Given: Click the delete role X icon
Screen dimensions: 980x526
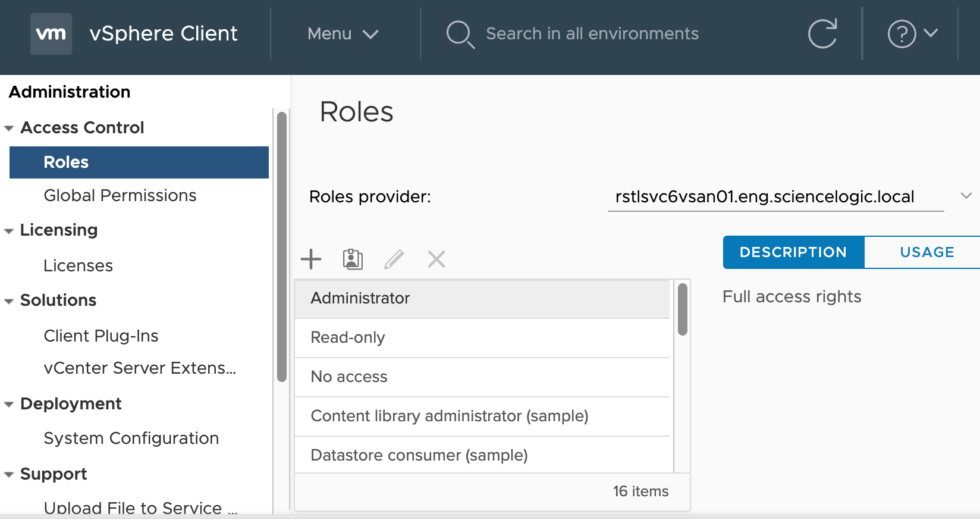Looking at the screenshot, I should 436,259.
